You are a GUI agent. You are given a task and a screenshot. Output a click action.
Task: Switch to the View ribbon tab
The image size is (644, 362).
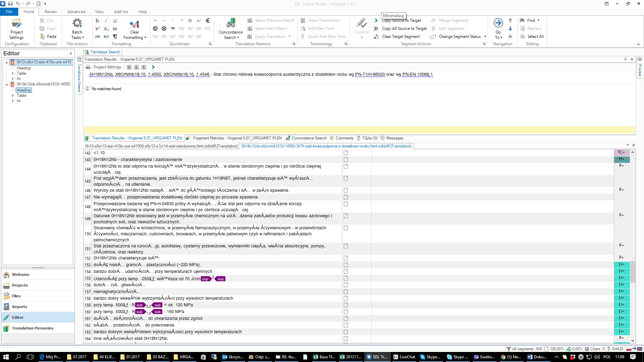tap(99, 12)
